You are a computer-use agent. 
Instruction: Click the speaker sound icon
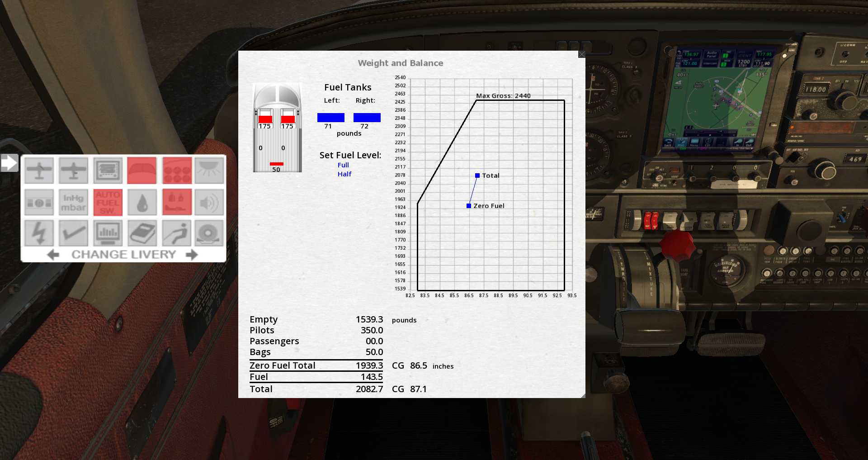coord(209,202)
